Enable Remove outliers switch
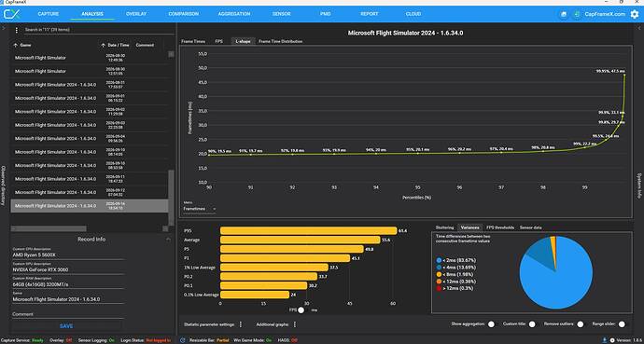 pos(581,324)
